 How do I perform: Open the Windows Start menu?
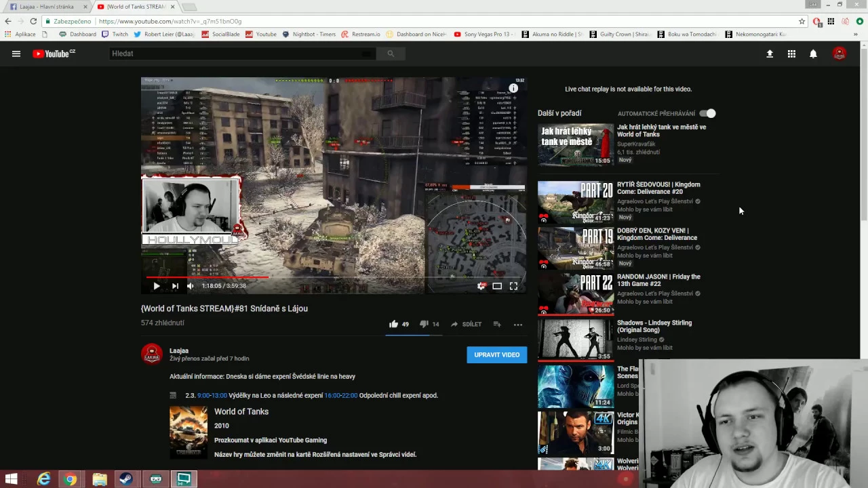coord(12,479)
